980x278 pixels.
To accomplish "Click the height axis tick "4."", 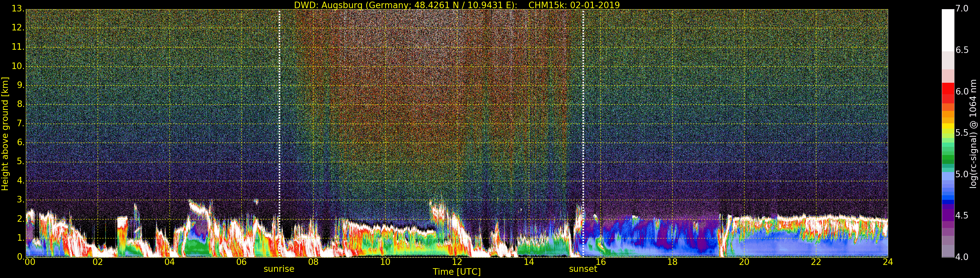I will click(21, 181).
